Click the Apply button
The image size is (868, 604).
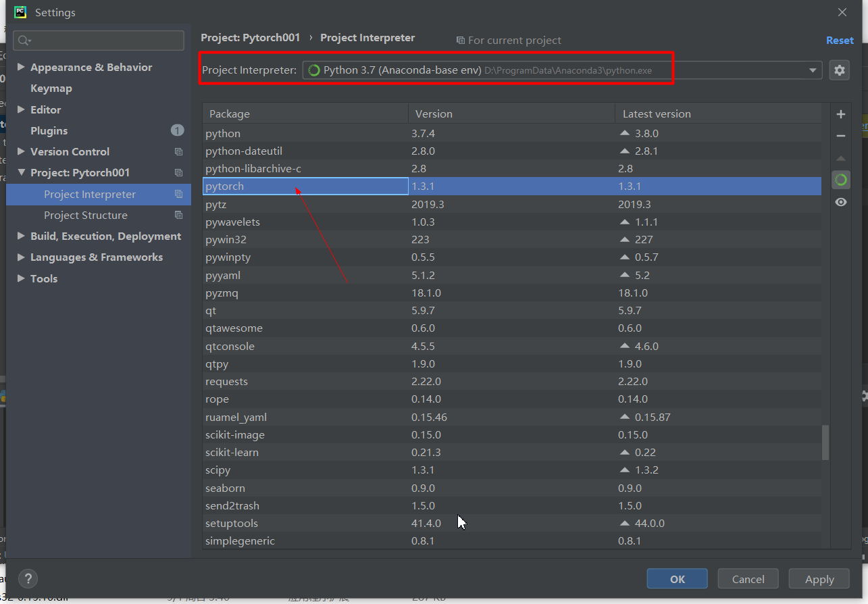pyautogui.click(x=819, y=579)
